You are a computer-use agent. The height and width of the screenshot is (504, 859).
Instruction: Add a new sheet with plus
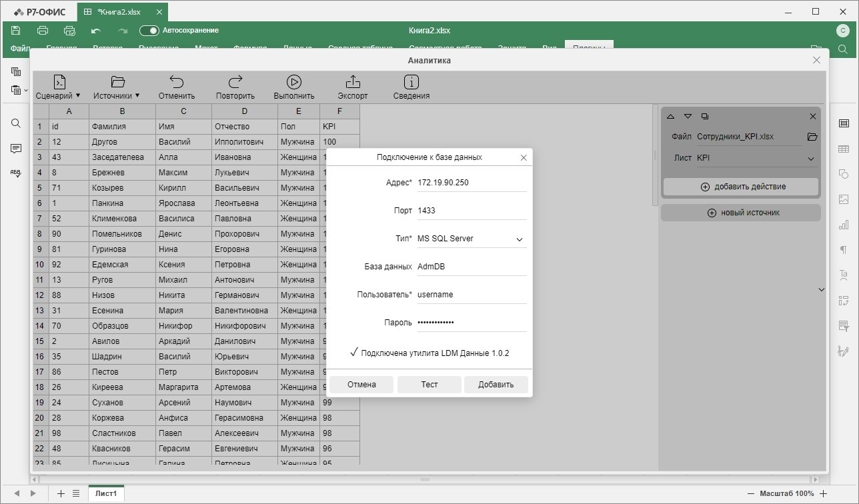click(x=61, y=493)
